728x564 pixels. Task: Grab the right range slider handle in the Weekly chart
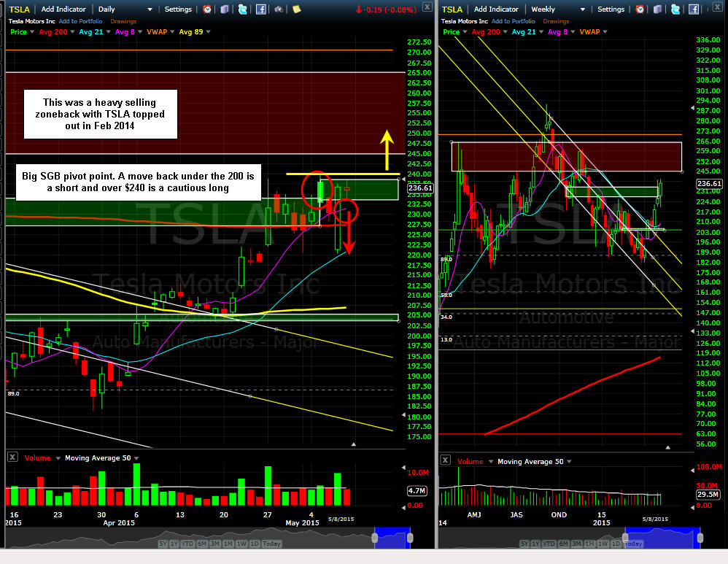(700, 538)
